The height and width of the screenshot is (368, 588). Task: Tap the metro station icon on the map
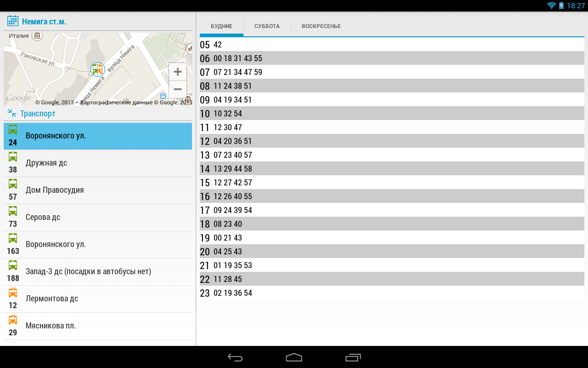pyautogui.click(x=163, y=96)
